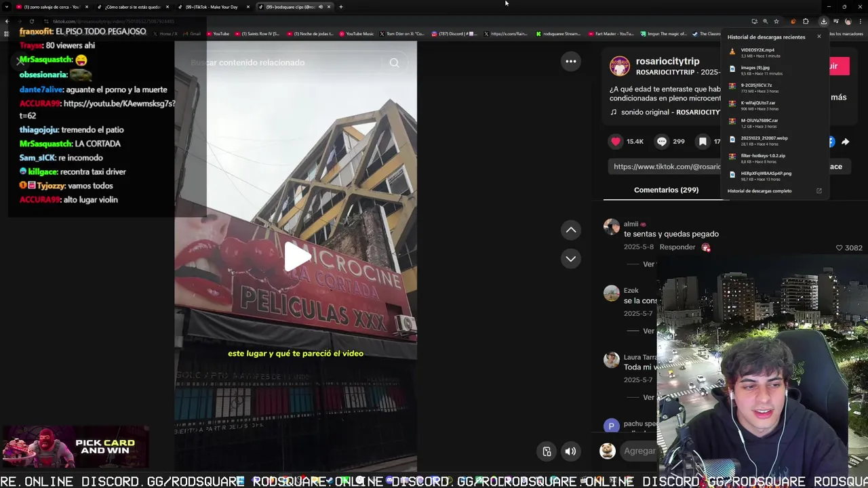Click the 'Pick card and win' banner

pos(75,447)
